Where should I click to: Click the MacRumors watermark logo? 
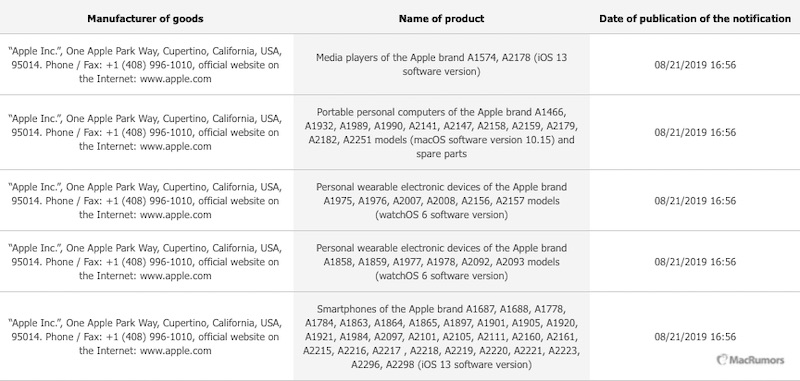pyautogui.click(x=751, y=360)
